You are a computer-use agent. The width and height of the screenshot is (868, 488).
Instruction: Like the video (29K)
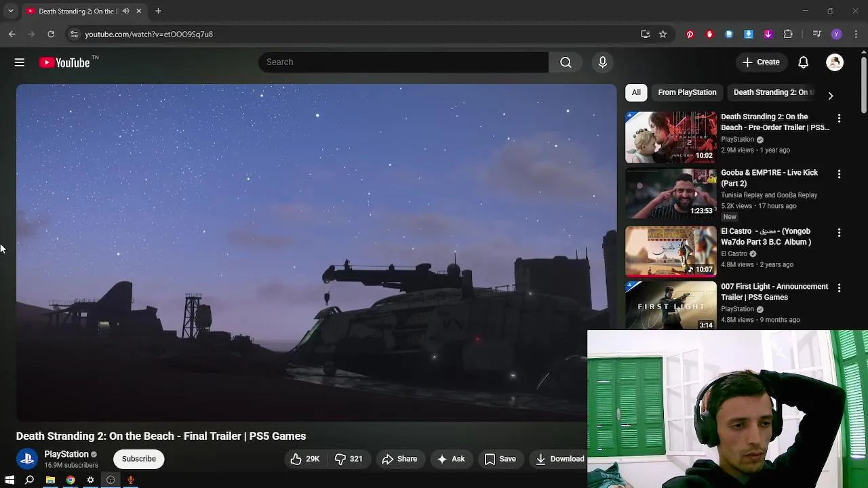pyautogui.click(x=304, y=459)
